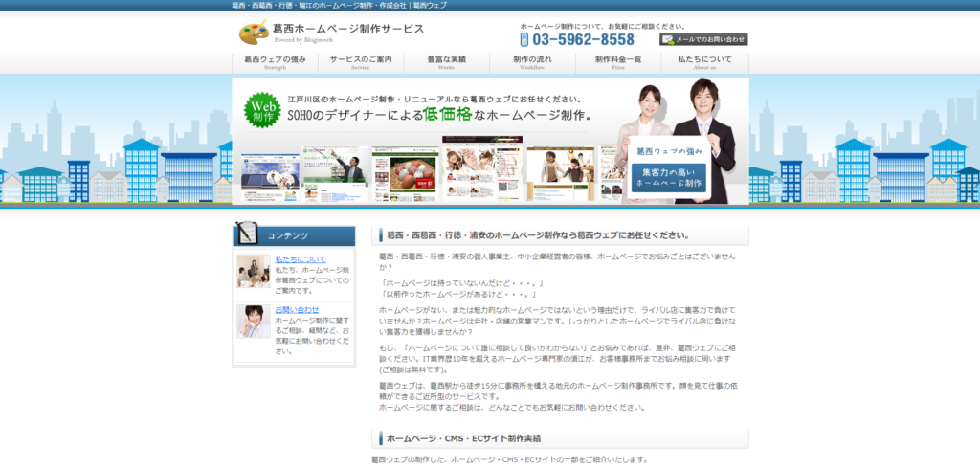Click the 葛西ホームページ制作サービス site title
Screen dimensions: 980x469
348,29
